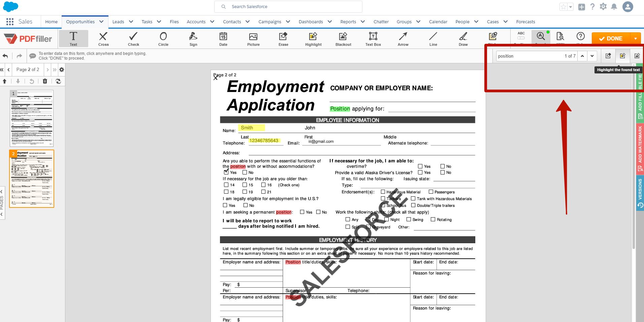Move the page up with arrow icon
Image resolution: width=644 pixels, height=322 pixels.
tap(4, 81)
